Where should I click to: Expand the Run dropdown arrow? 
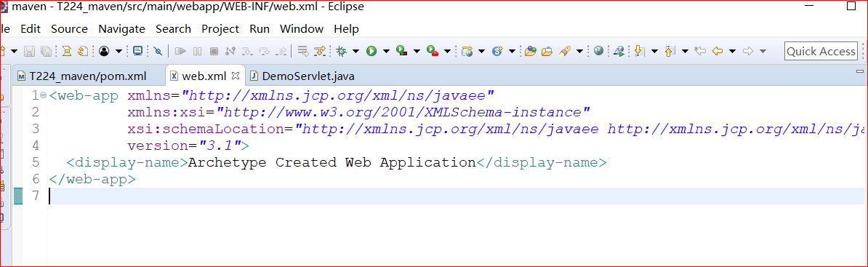[x=387, y=52]
